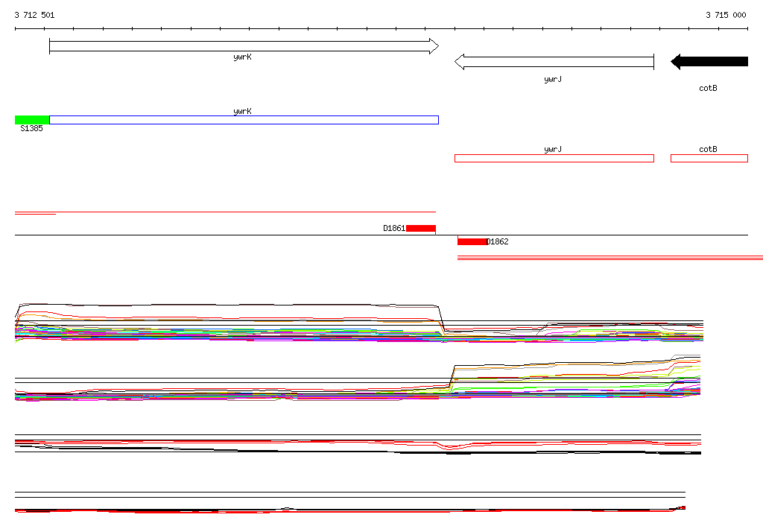Click the black cotB gene arrow
This screenshot has width=763, height=532.
[709, 61]
